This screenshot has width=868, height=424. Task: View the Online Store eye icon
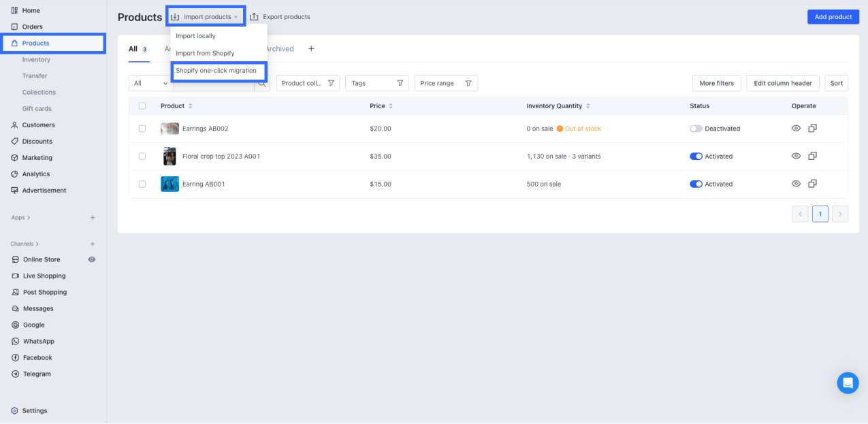(x=92, y=259)
